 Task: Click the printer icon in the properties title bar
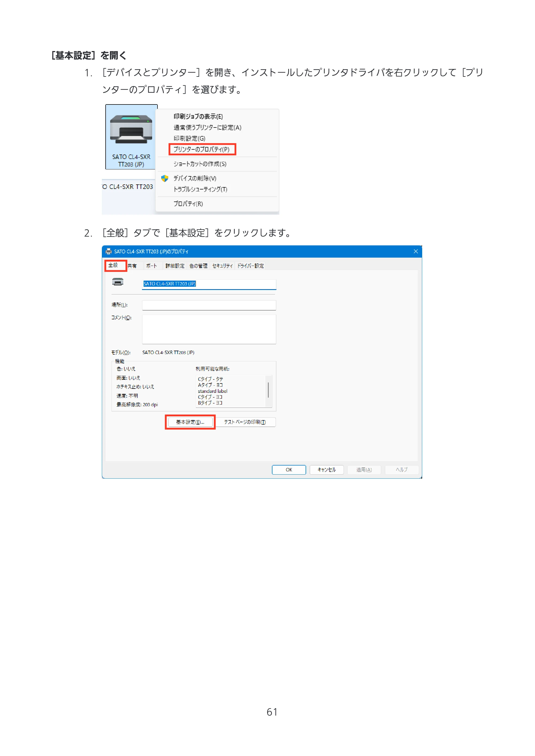pyautogui.click(x=108, y=251)
